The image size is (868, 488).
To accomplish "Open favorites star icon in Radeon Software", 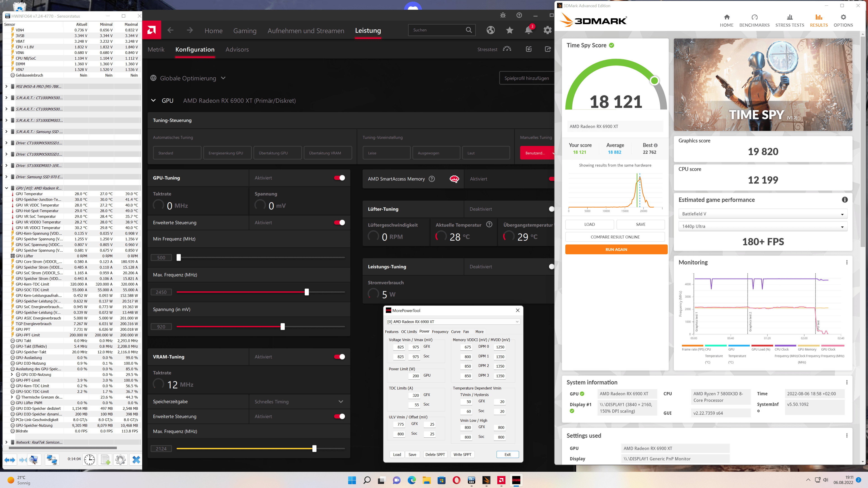I will tap(509, 30).
